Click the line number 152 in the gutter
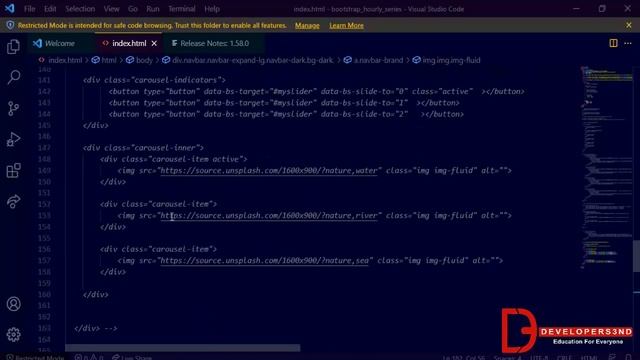The height and width of the screenshot is (360, 640). click(44, 204)
